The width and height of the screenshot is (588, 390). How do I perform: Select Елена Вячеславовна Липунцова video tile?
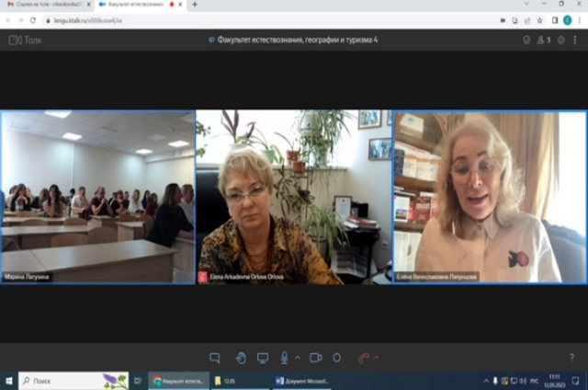(490, 197)
